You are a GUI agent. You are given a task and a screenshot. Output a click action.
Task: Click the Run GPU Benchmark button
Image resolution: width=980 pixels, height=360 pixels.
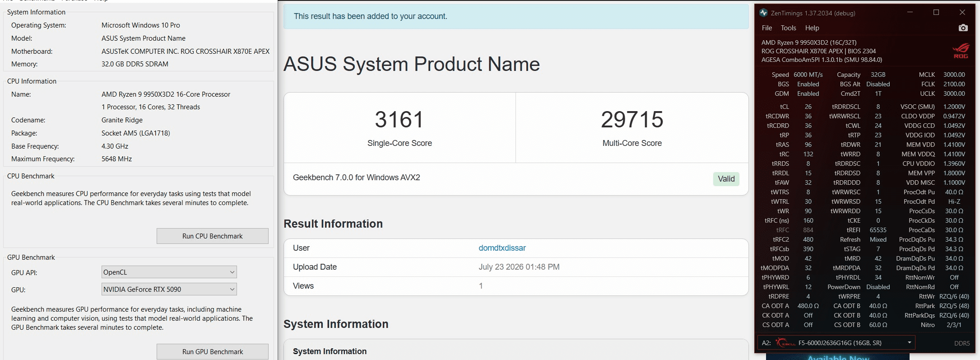[213, 351]
